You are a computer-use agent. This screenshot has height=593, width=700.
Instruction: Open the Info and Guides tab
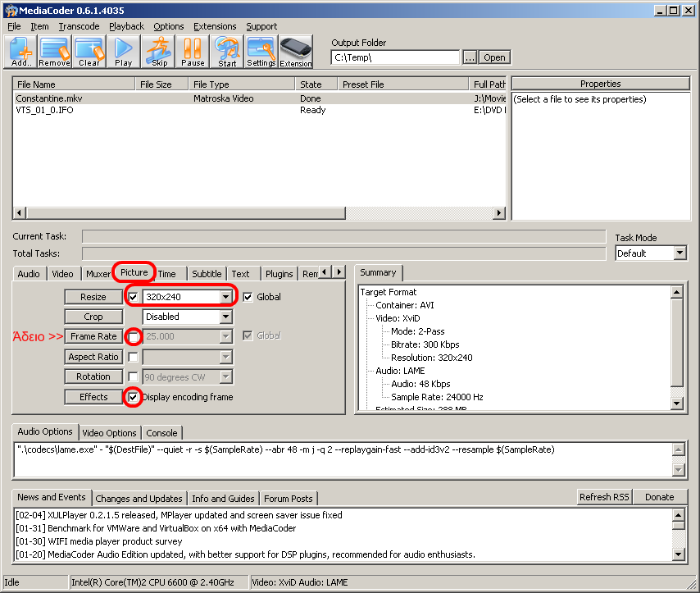pyautogui.click(x=223, y=498)
